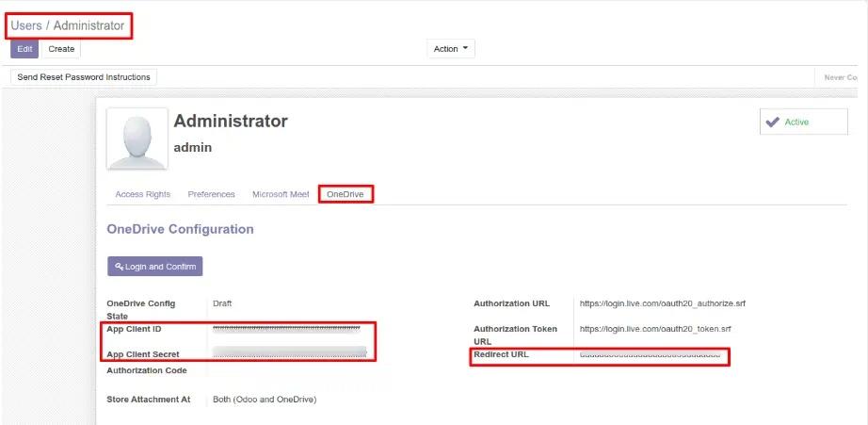The height and width of the screenshot is (425, 868).
Task: Click the Administrator avatar image
Action: [x=137, y=139]
